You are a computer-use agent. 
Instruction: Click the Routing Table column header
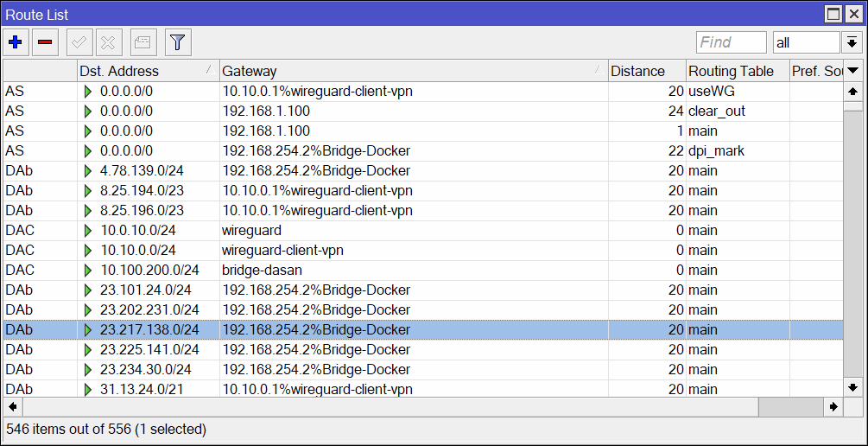pyautogui.click(x=737, y=71)
